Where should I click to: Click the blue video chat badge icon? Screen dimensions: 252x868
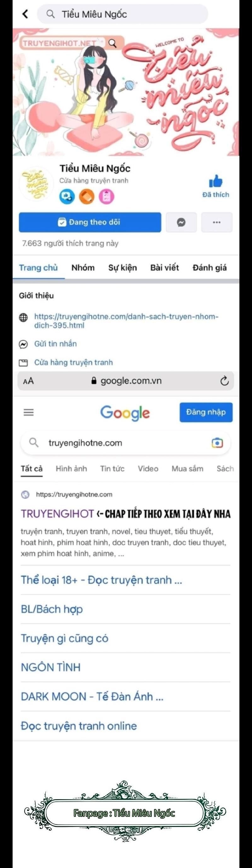67,196
